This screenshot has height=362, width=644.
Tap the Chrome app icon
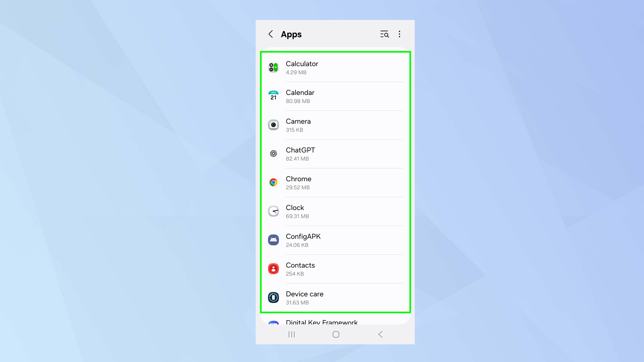click(x=273, y=182)
